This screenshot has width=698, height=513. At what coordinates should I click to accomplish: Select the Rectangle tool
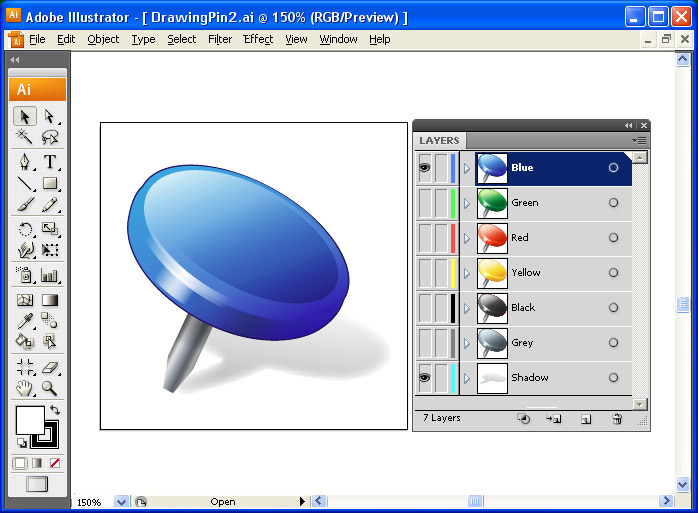coord(49,183)
